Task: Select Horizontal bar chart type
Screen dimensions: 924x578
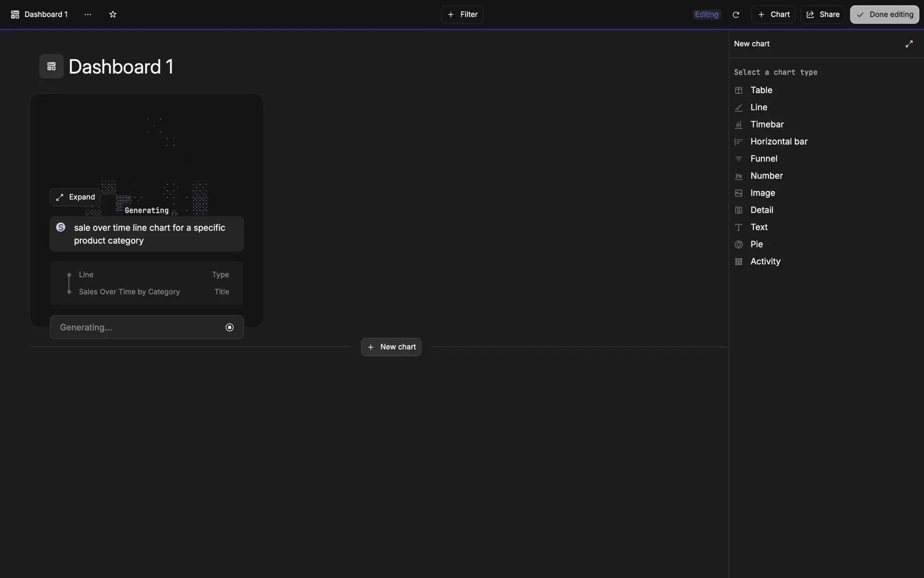Action: [x=778, y=142]
